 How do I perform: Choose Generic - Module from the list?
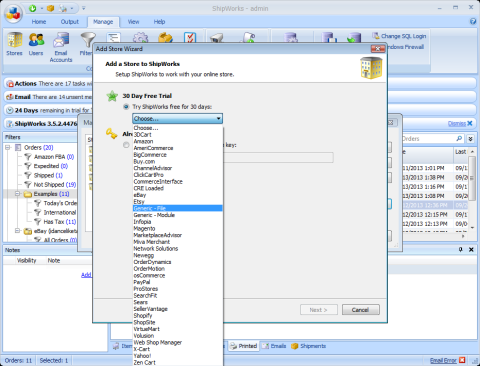pos(177,215)
